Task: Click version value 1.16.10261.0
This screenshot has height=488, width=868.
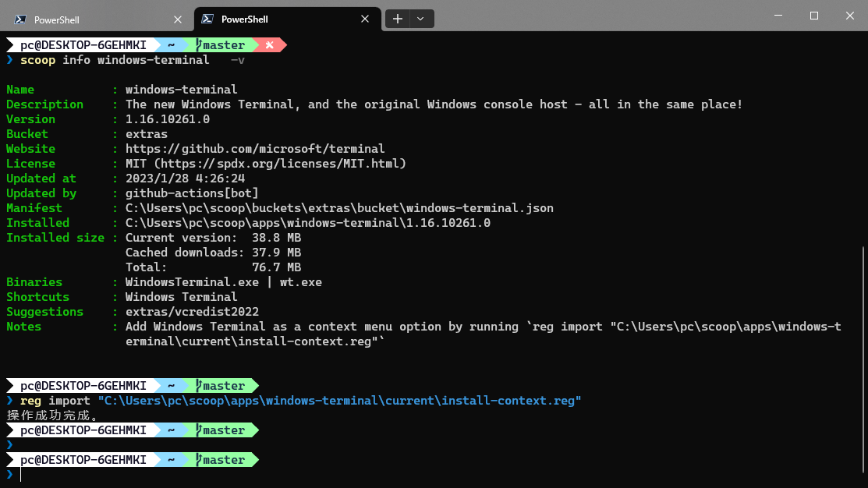Action: click(x=167, y=119)
